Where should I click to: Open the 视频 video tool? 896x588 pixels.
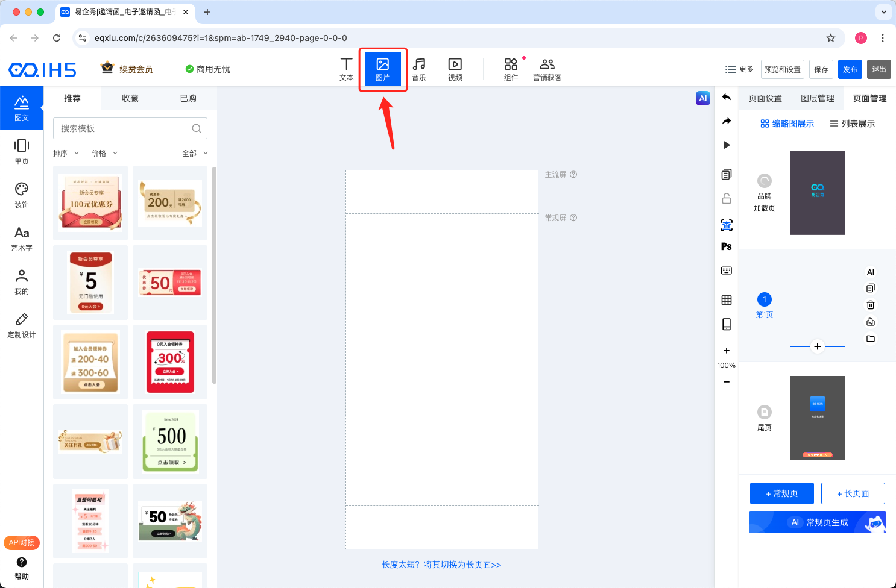(455, 69)
